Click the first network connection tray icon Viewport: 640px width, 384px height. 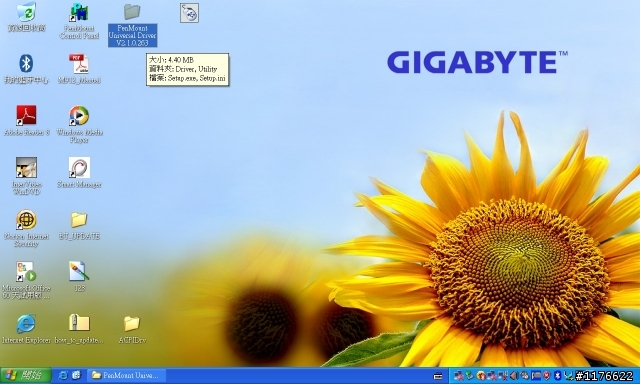point(459,375)
